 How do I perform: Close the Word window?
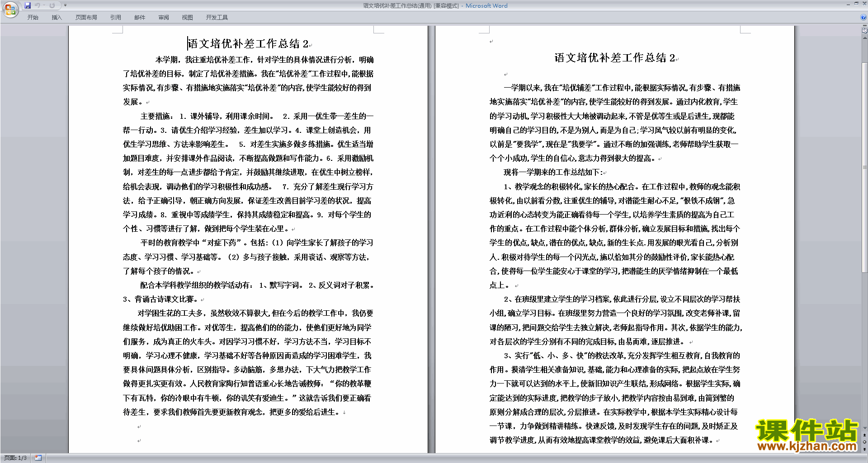point(864,4)
